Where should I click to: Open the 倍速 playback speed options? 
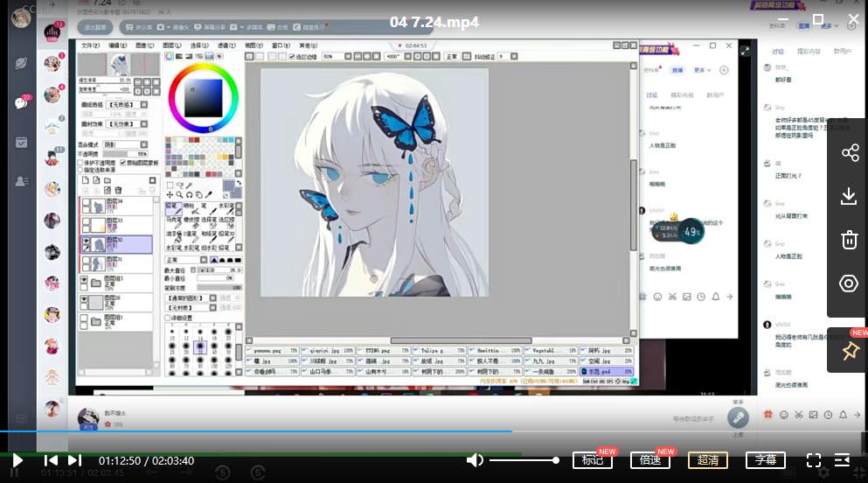tap(649, 460)
